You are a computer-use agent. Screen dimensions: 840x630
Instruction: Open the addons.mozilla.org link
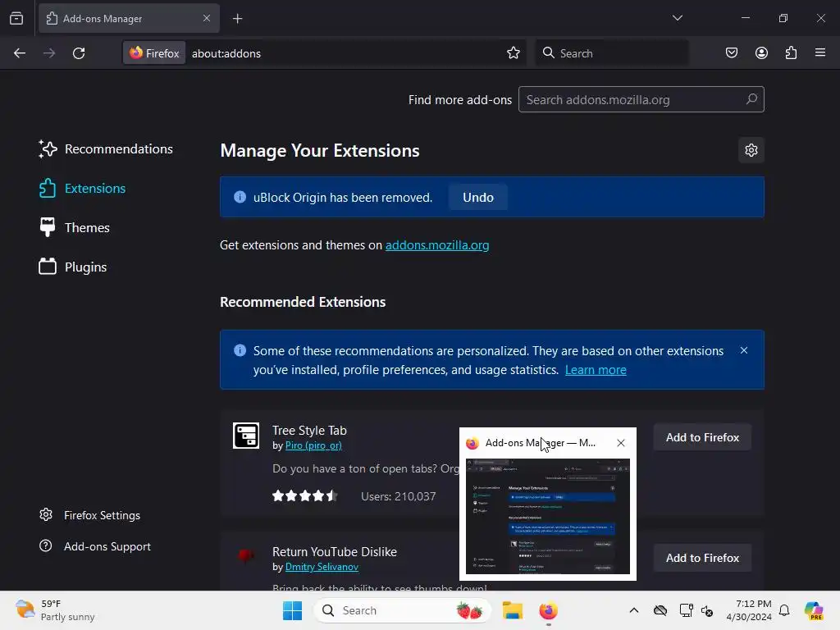point(437,244)
